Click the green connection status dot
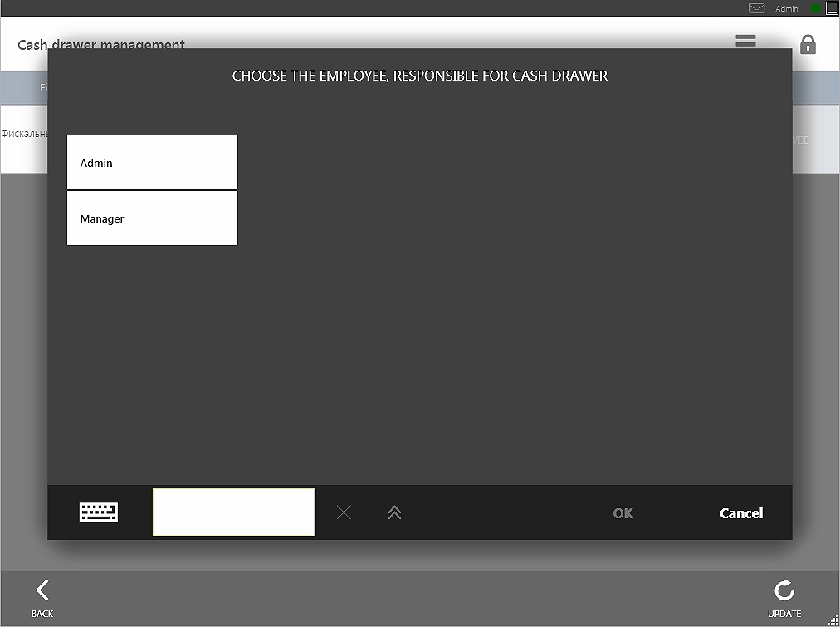Screen dimensions: 840x627 [817, 8]
